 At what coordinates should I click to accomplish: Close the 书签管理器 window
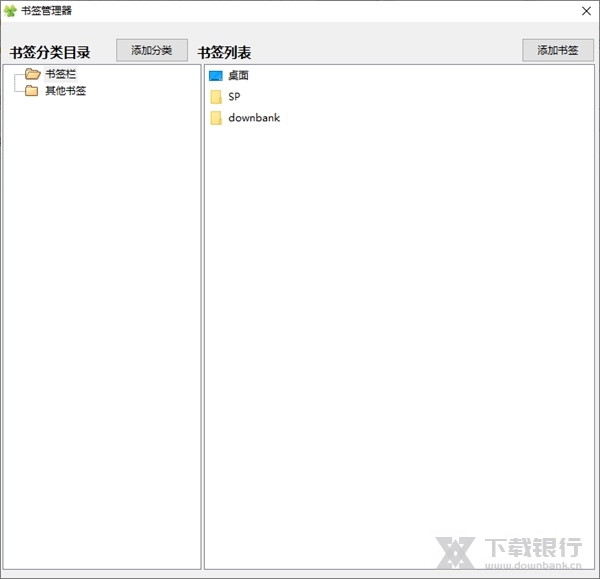(586, 11)
